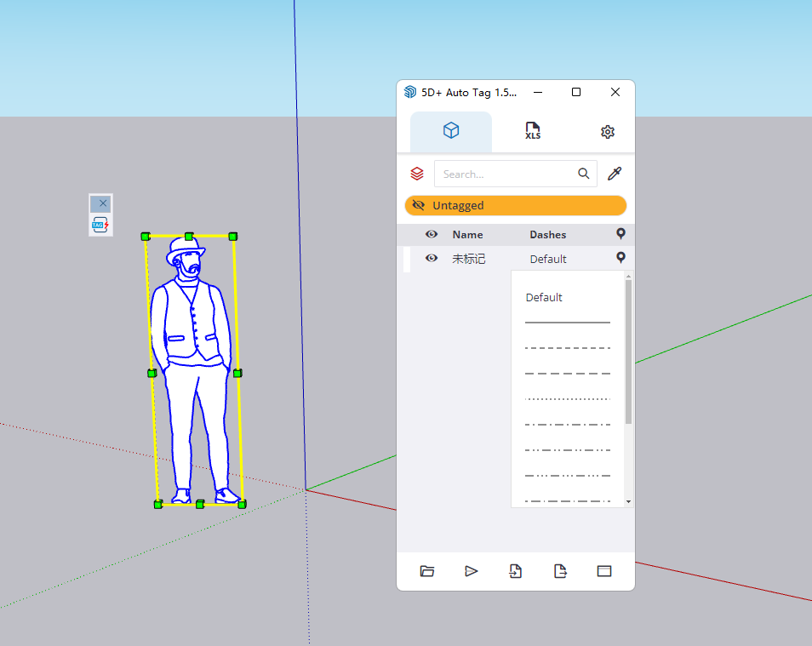This screenshot has height=646, width=812.
Task: Toggle the eye icon in header row
Action: pyautogui.click(x=432, y=234)
